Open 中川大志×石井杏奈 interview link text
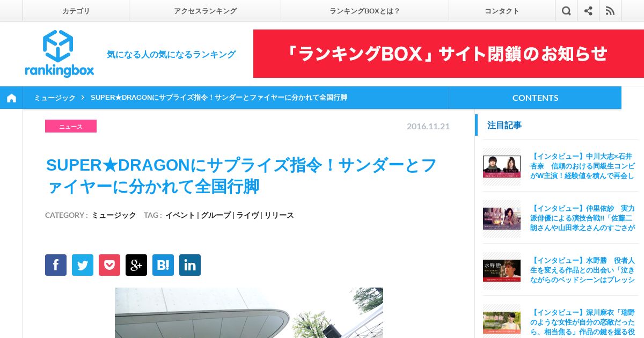 [582, 166]
